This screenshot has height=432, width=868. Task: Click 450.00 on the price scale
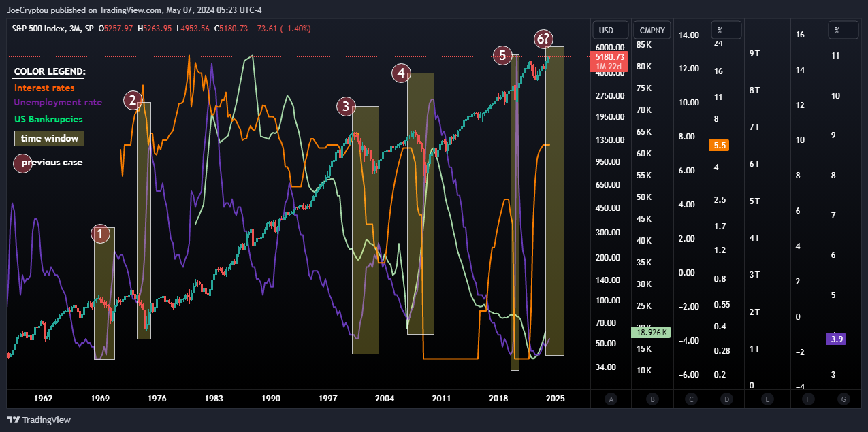coord(607,208)
